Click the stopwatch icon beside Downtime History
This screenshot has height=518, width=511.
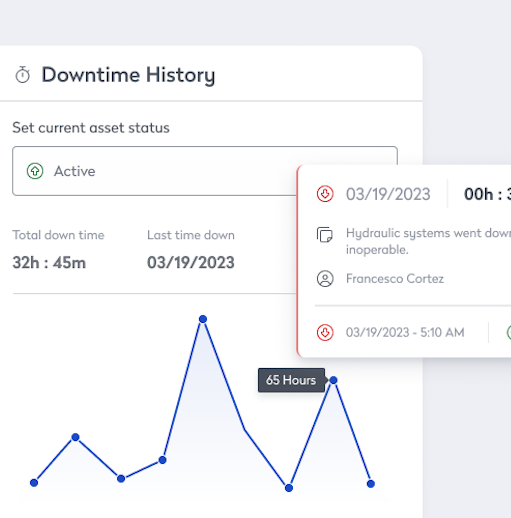click(23, 75)
